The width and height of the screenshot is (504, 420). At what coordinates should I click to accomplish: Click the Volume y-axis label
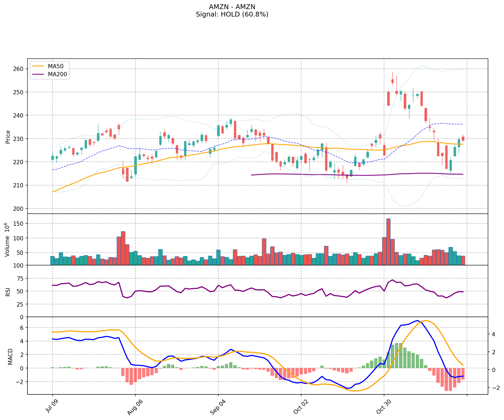(7, 240)
